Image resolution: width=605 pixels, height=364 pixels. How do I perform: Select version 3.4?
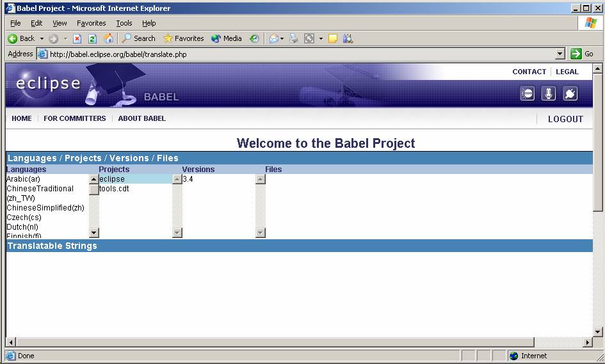pyautogui.click(x=188, y=179)
